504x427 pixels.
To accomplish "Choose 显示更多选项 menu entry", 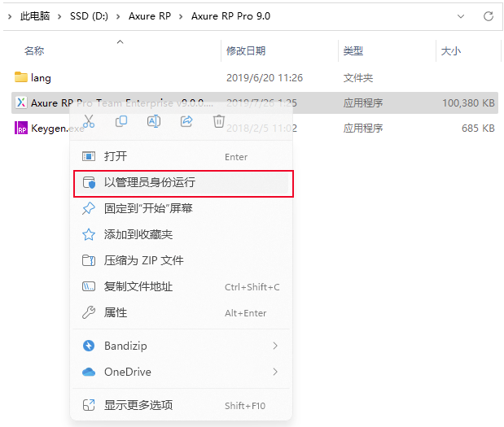I will point(182,405).
